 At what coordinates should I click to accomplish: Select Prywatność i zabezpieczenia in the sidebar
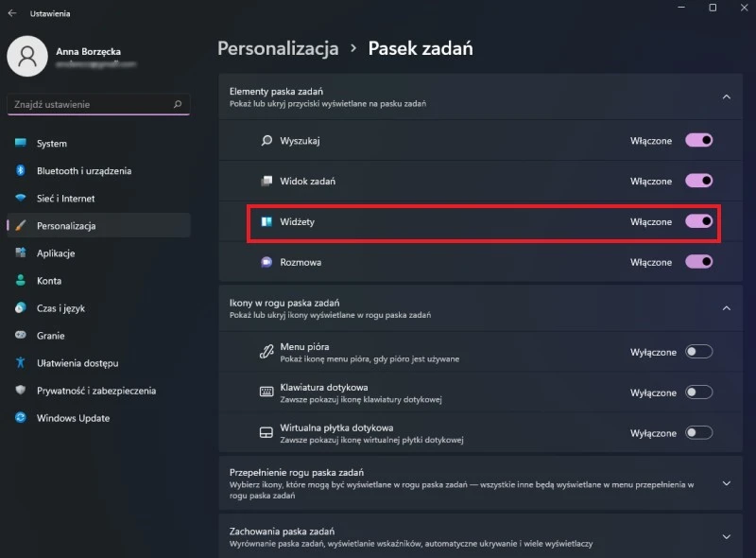(95, 391)
